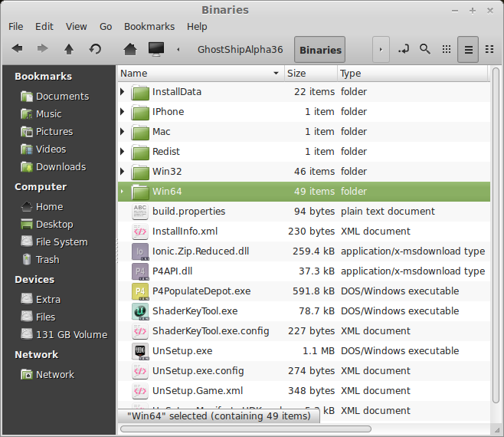Screen dimensions: 504x437
Task: Show earlier path segments arrow
Action: 178,50
